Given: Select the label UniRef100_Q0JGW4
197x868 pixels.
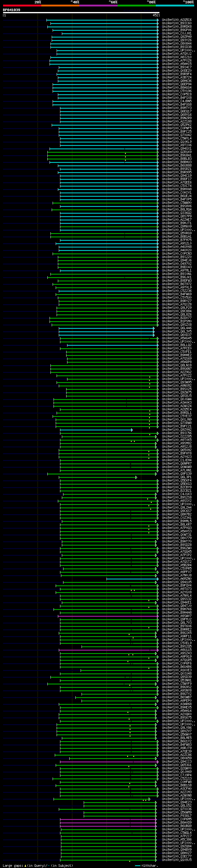Looking at the screenshot, I should click(x=177, y=399).
